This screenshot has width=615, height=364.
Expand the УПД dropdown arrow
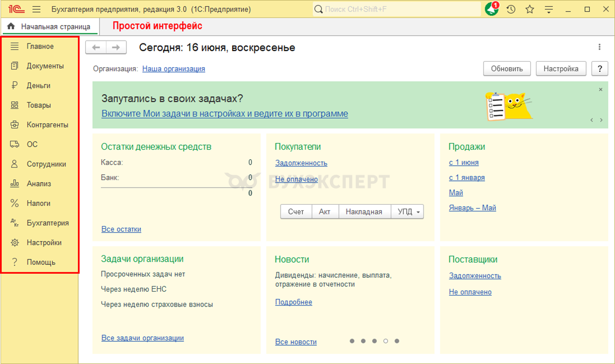(418, 212)
